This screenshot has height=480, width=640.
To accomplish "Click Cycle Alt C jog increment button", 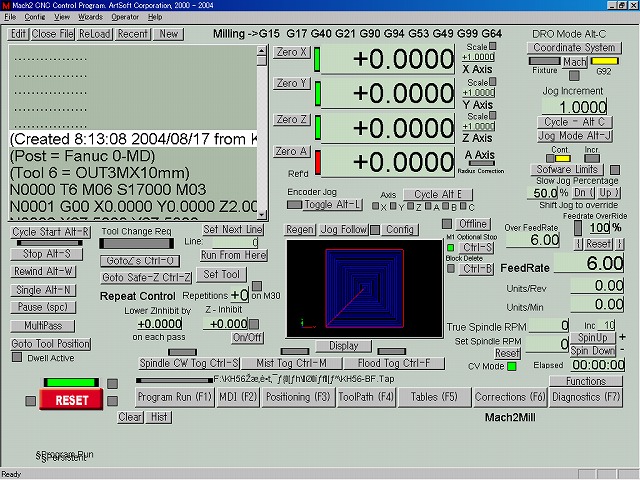I will (x=575, y=122).
